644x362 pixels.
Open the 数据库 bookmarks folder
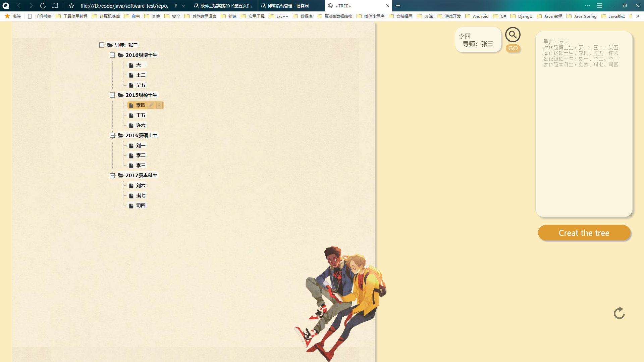(x=303, y=16)
